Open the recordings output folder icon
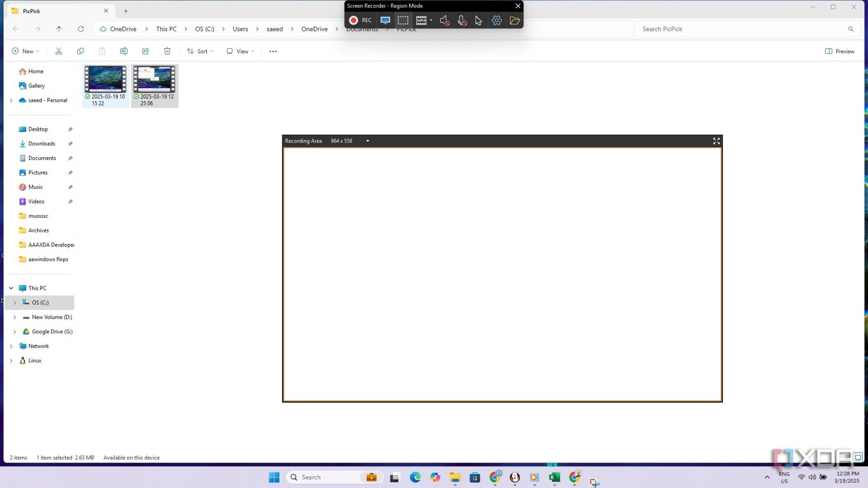Viewport: 868px width, 488px height. (x=514, y=20)
